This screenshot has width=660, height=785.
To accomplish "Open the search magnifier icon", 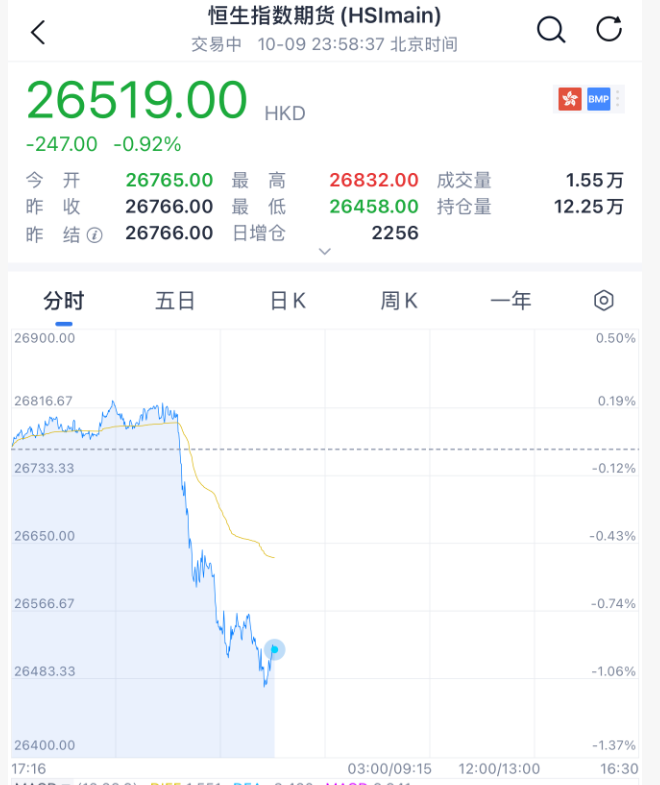I will point(551,30).
